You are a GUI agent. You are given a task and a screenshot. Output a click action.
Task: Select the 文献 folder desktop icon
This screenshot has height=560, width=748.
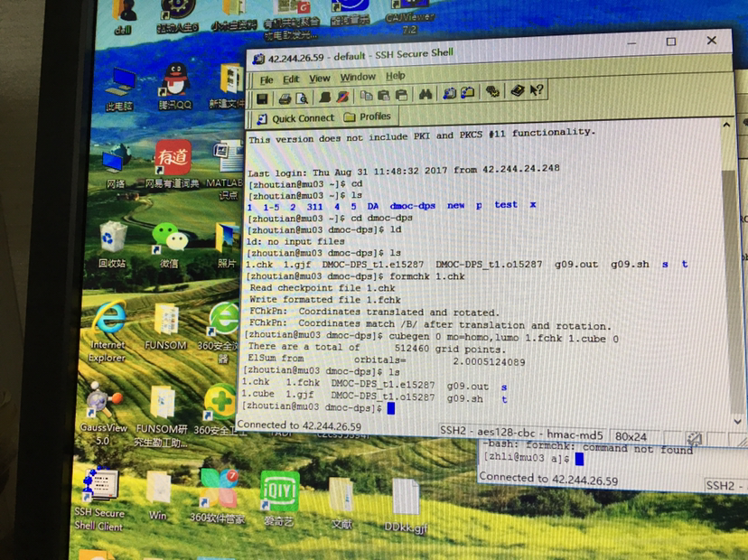[x=341, y=503]
